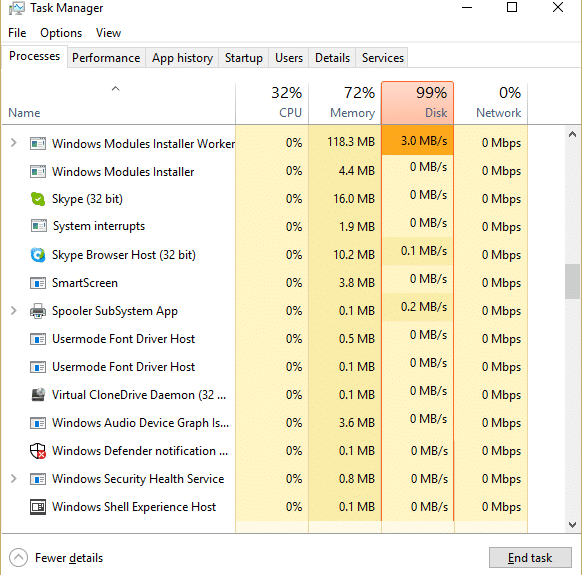Click the Windows Defender notification shield icon
Viewport: 582px width, 575px height.
pyautogui.click(x=38, y=451)
